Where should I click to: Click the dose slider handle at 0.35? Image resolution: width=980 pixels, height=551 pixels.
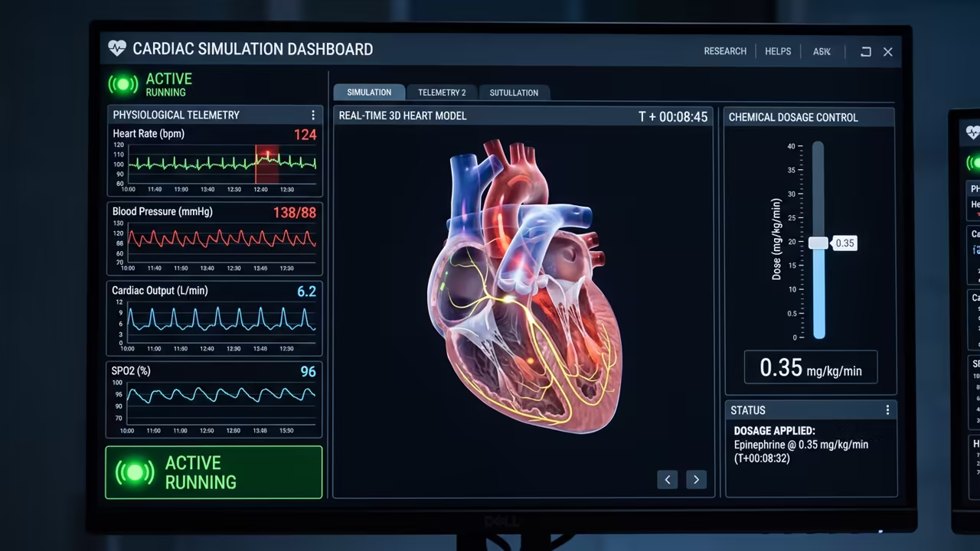pos(818,243)
